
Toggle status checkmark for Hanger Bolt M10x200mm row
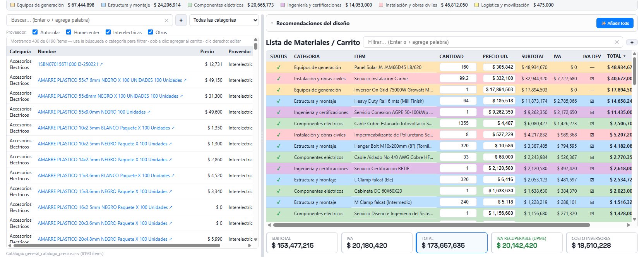pos(278,146)
